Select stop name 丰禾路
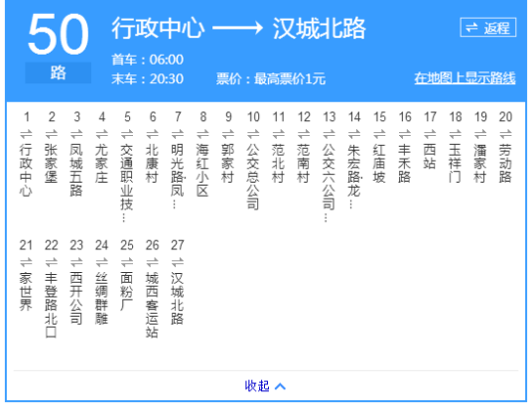 pyautogui.click(x=404, y=163)
